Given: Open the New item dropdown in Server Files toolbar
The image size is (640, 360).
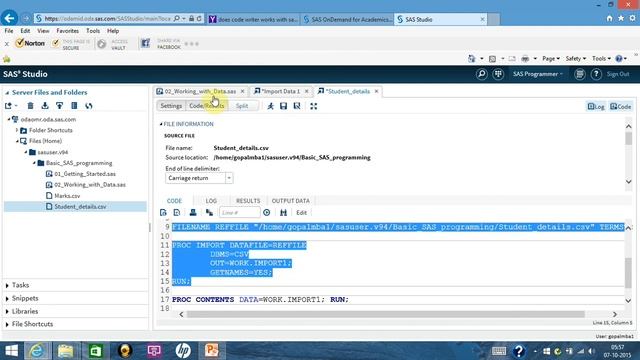Looking at the screenshot, I should (x=11, y=106).
